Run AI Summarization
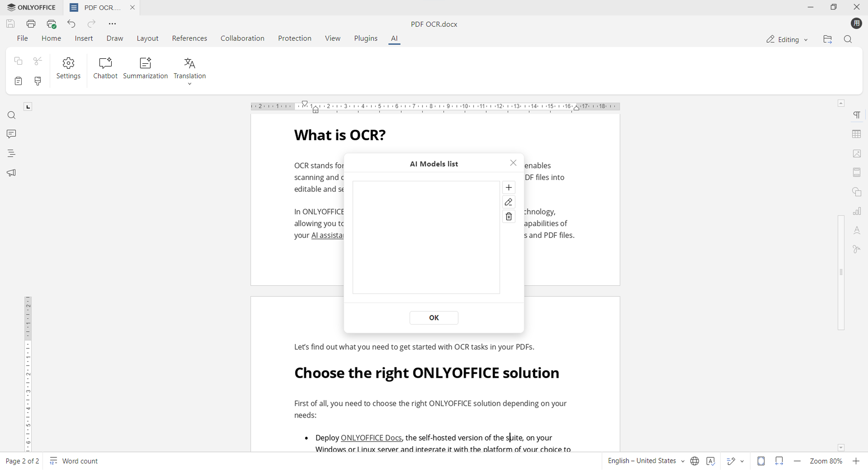This screenshot has width=868, height=470. (145, 69)
